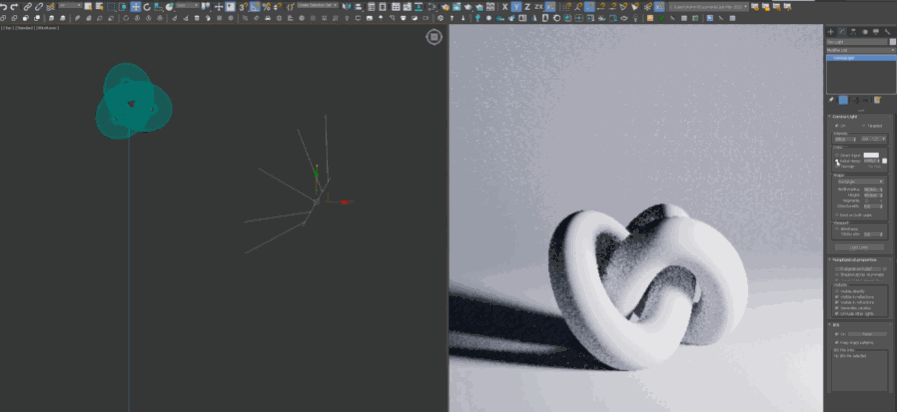Image resolution: width=897 pixels, height=412 pixels.
Task: Open the Modifier List dropdown
Action: pos(861,50)
